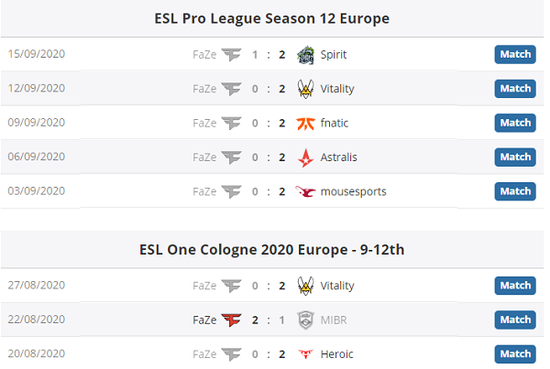Image resolution: width=550 pixels, height=369 pixels.
Task: Click the Vitality logo on the 12/09/2020 row
Action: click(306, 89)
